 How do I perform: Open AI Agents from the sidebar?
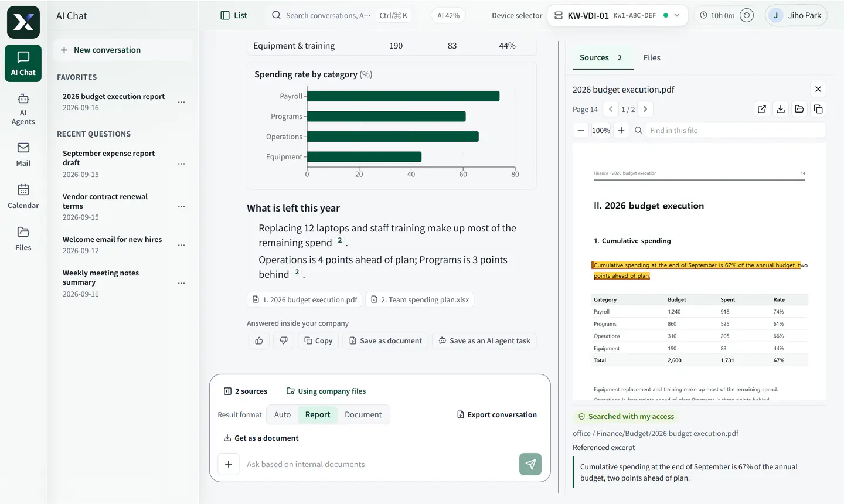click(x=23, y=110)
